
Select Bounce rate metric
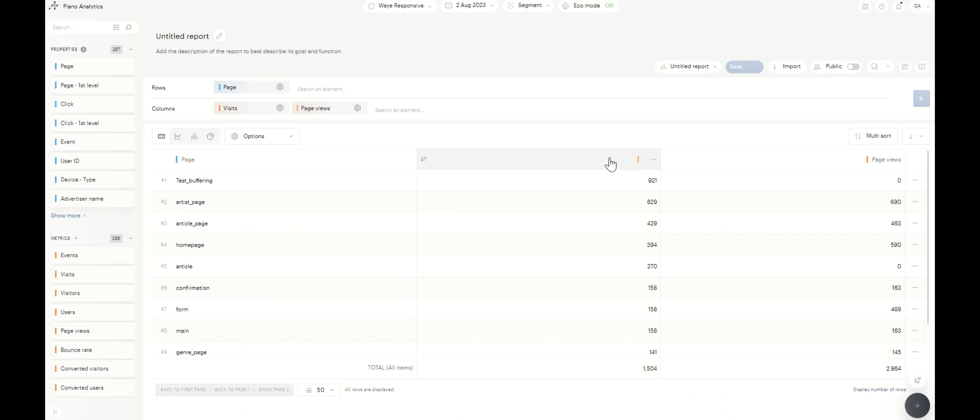pyautogui.click(x=93, y=350)
